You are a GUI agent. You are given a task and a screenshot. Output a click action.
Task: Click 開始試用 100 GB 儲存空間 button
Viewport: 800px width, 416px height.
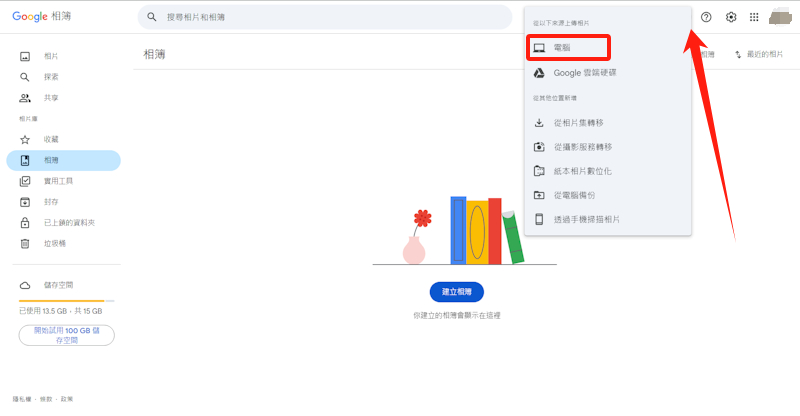(66, 335)
